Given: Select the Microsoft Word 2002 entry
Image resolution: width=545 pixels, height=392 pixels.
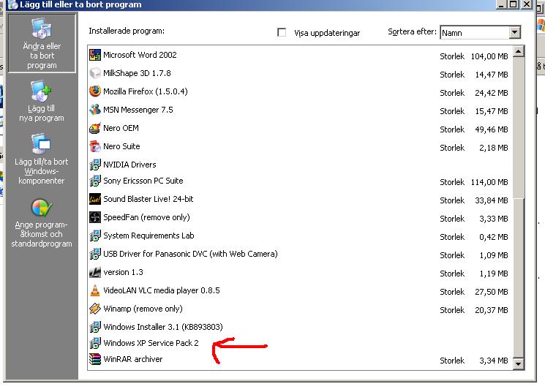Looking at the screenshot, I should (301, 56).
